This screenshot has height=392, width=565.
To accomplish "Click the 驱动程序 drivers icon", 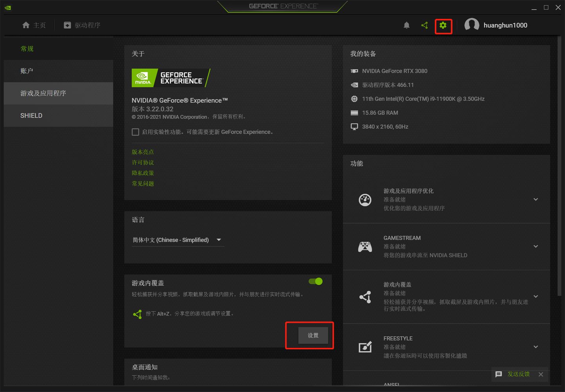I will (67, 25).
